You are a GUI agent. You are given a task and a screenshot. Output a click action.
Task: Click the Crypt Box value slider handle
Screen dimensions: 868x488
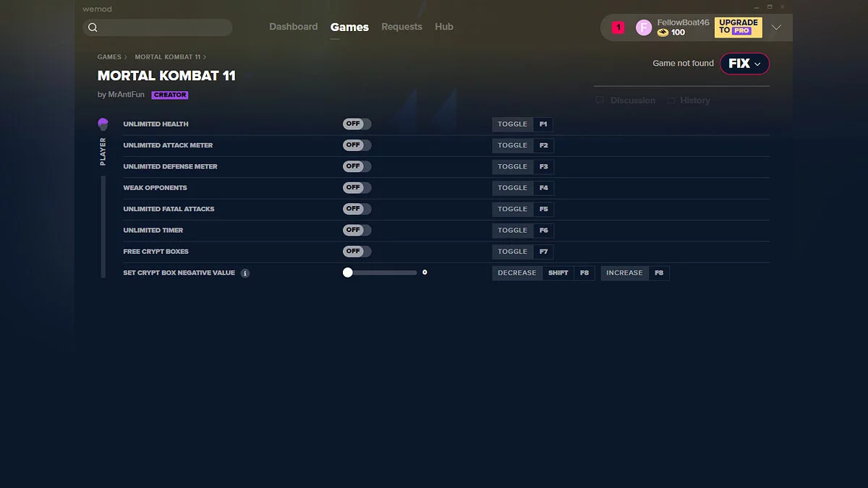click(x=348, y=273)
